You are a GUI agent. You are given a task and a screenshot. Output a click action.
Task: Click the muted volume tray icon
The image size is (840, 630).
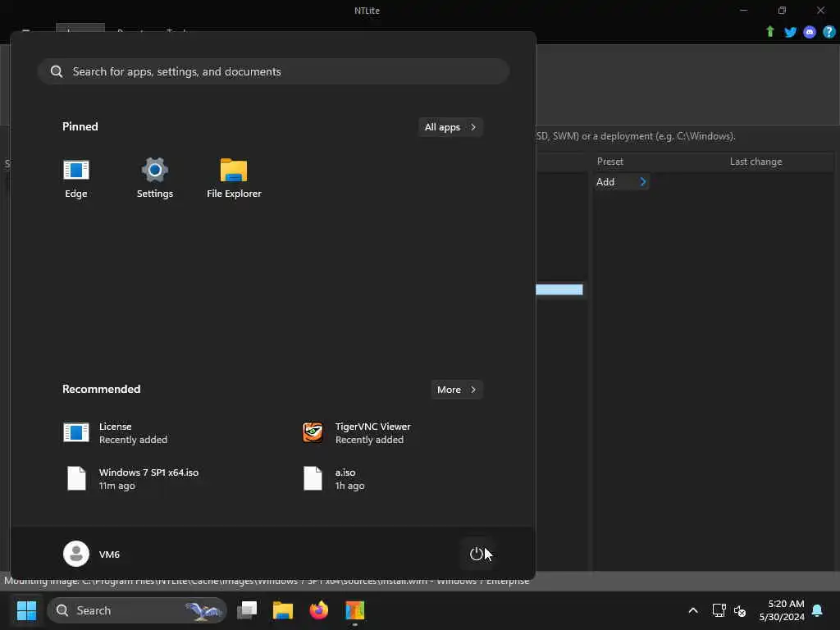[x=740, y=610]
